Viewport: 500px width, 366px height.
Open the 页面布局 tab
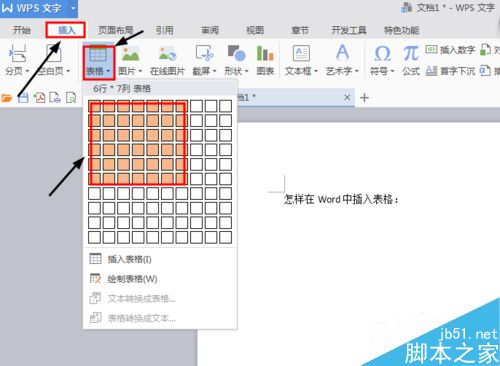coord(115,30)
